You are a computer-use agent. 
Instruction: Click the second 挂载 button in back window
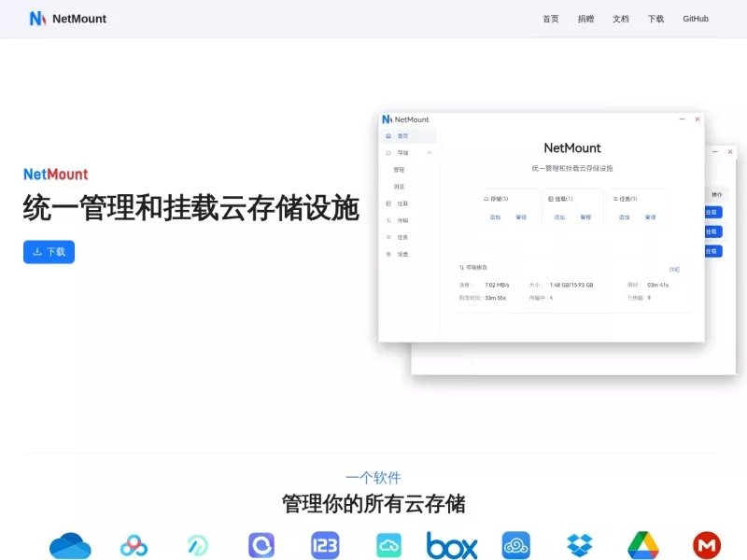click(x=713, y=231)
